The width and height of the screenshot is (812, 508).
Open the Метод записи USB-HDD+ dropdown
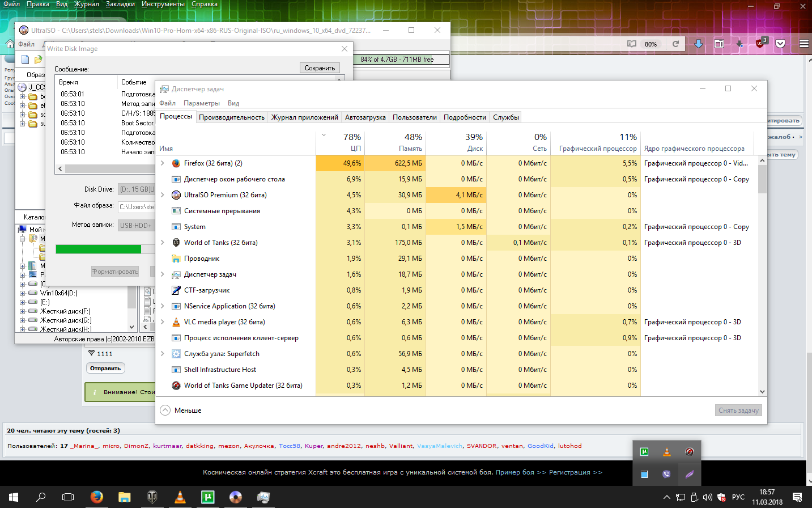tap(137, 225)
